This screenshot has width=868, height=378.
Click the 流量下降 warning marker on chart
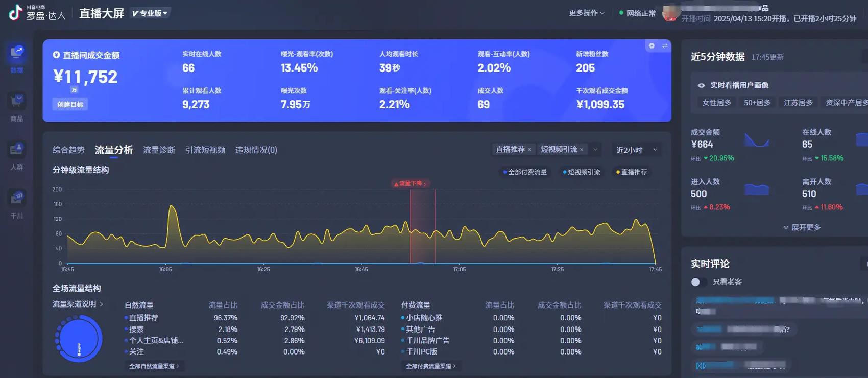click(x=411, y=183)
